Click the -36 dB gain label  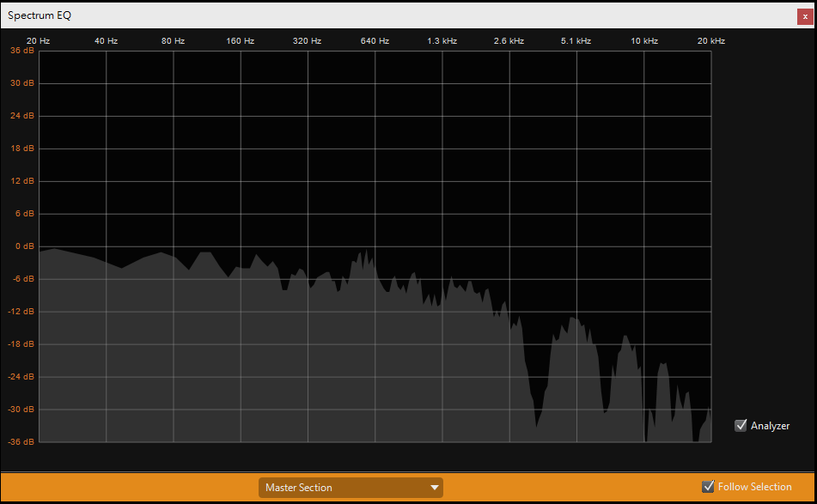pos(21,441)
